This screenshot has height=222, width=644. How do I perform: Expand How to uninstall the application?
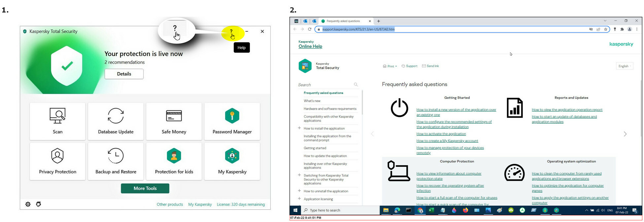299,191
